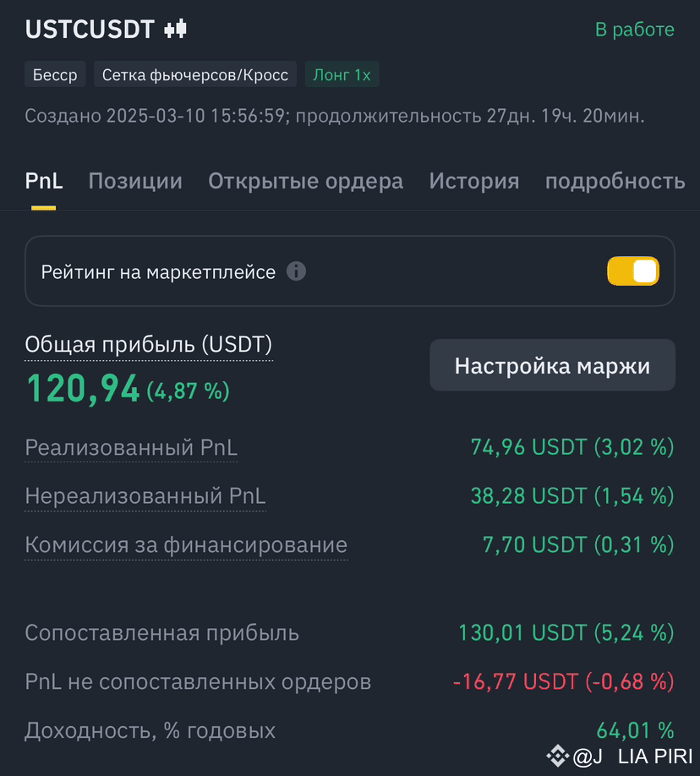This screenshot has width=700, height=776.
Task: Show explanation for Нереализованный PnL
Action: 145,496
